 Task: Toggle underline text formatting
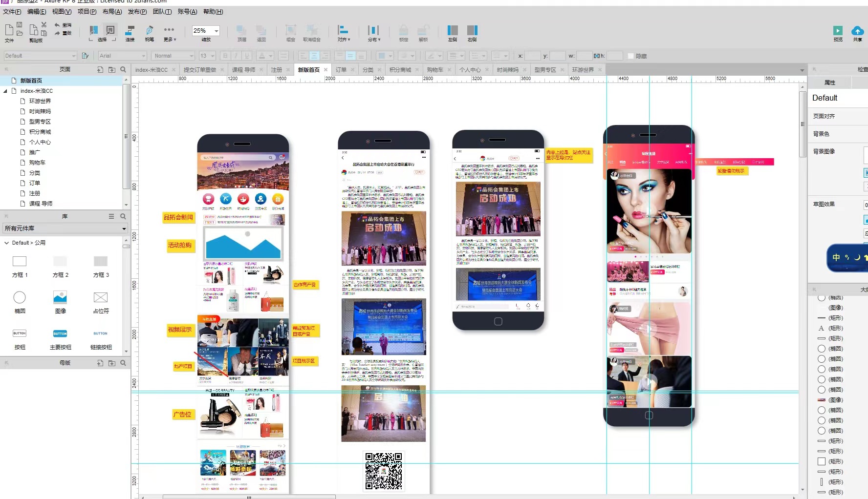(247, 56)
